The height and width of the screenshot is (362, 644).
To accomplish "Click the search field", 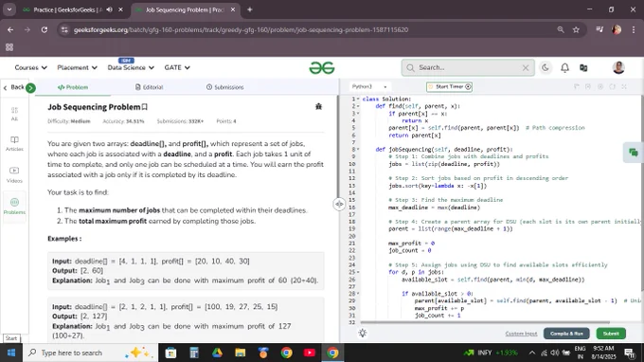I will [x=468, y=68].
